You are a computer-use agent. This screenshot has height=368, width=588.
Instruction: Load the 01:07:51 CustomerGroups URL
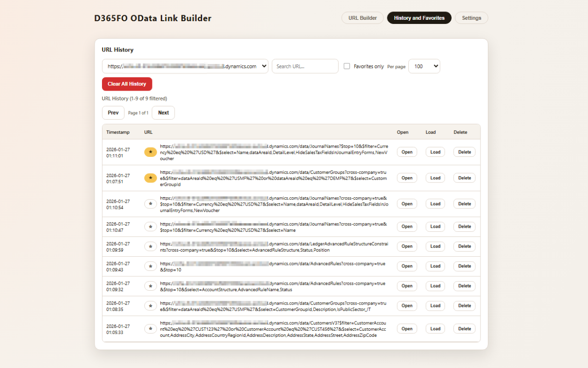[x=435, y=178]
